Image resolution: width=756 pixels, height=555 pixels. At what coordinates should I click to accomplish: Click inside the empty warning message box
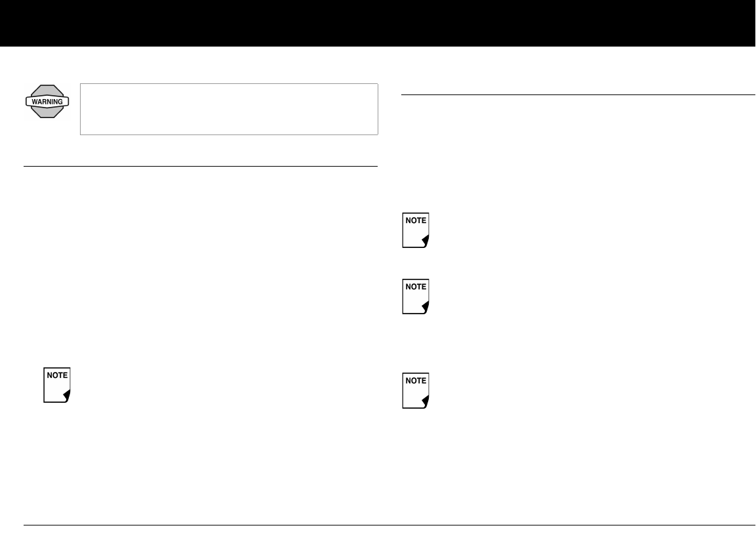point(229,109)
